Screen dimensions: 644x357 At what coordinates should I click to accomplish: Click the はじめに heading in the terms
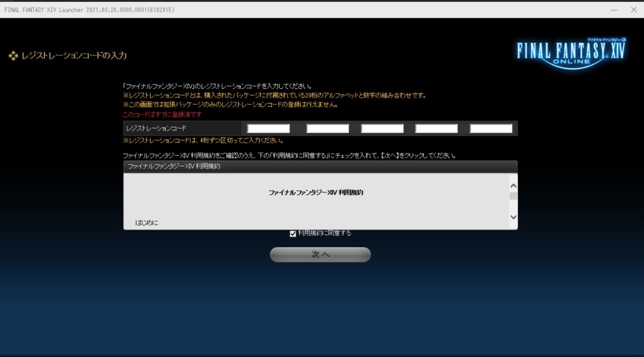click(147, 223)
